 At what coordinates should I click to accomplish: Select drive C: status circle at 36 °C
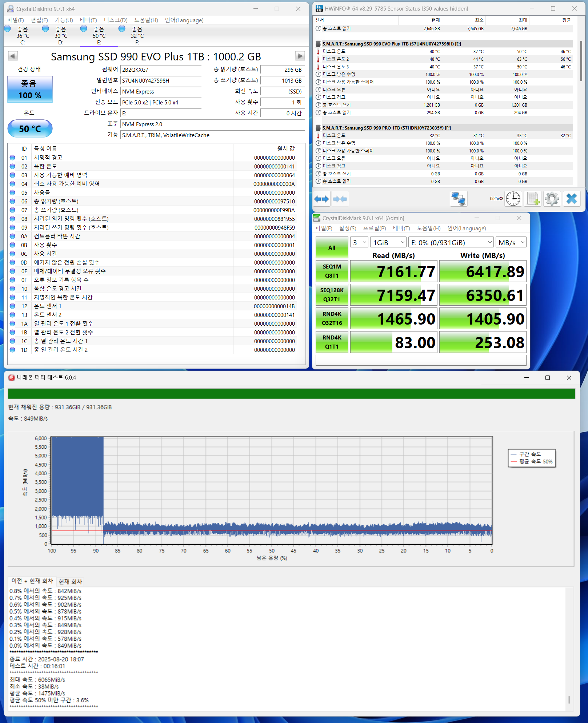click(x=8, y=29)
